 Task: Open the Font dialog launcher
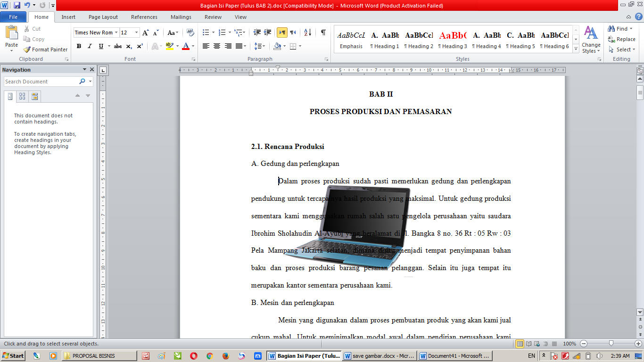click(194, 59)
